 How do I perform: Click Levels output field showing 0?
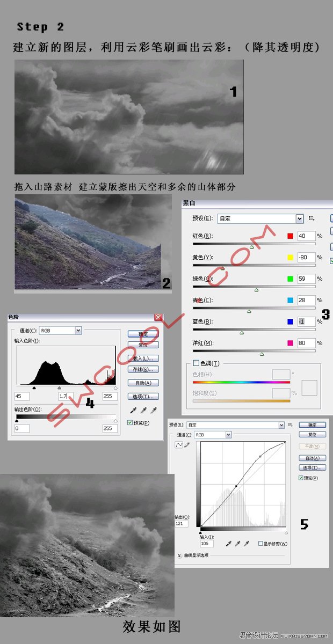(x=22, y=428)
